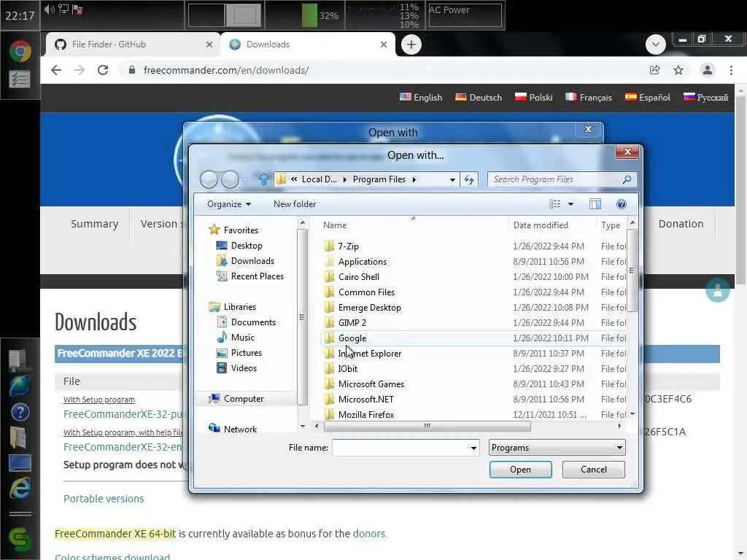The width and height of the screenshot is (747, 560).
Task: Select the Cairo Shell folder row
Action: click(473, 276)
